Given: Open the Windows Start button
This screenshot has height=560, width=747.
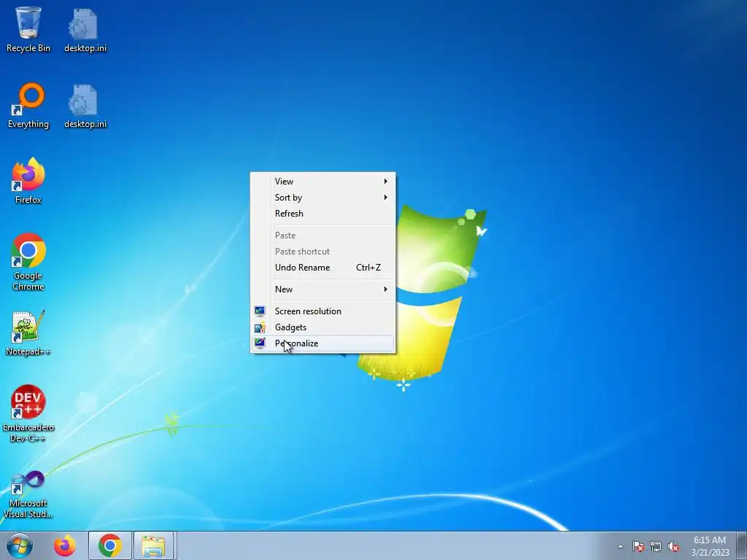Looking at the screenshot, I should coord(20,545).
